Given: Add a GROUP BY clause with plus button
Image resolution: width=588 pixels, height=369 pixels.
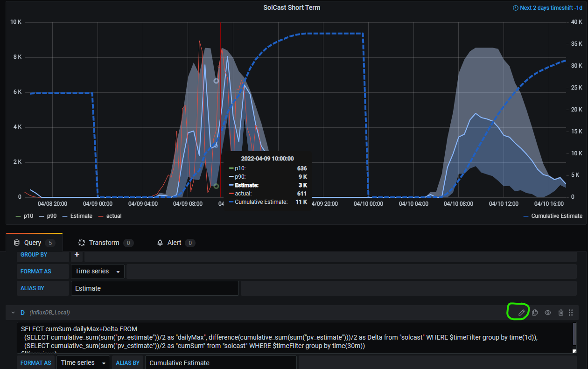Looking at the screenshot, I should click(77, 255).
